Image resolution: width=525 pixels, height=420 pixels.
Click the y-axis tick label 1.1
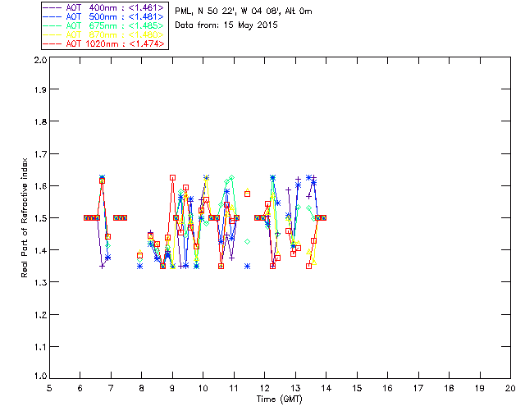[x=40, y=347]
